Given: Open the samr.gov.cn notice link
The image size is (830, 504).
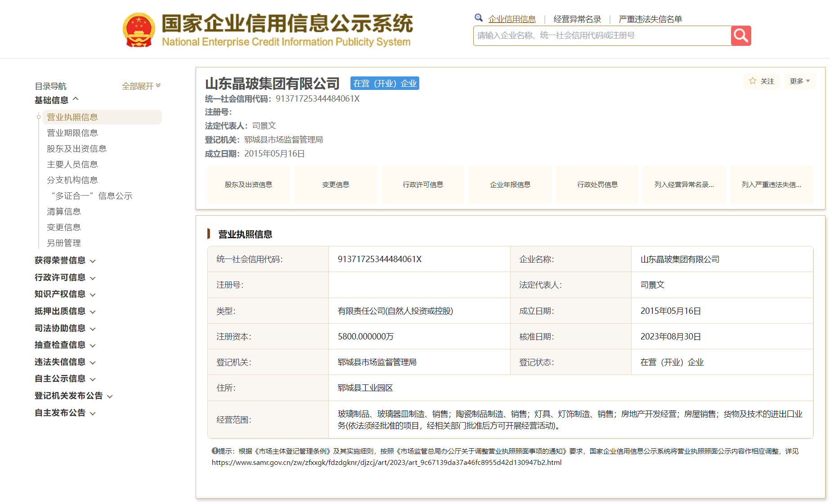Looking at the screenshot, I should pos(386,462).
